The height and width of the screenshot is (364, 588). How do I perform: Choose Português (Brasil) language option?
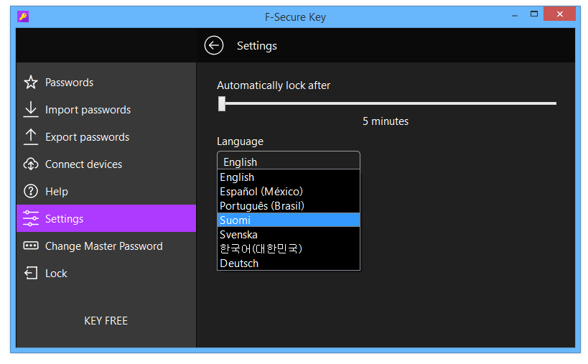289,205
